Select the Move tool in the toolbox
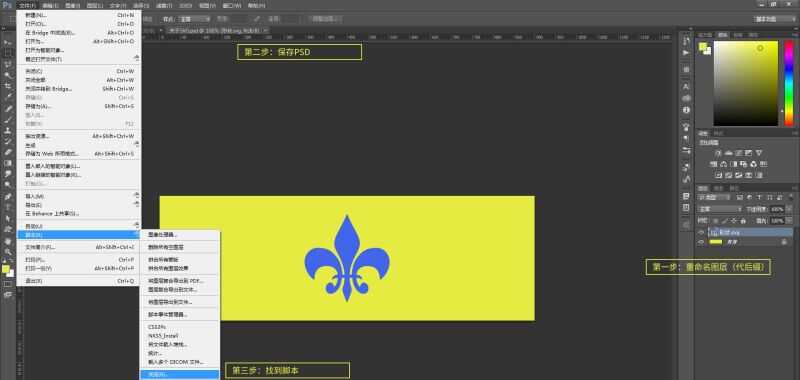Screen dimensions: 800x380 8,42
